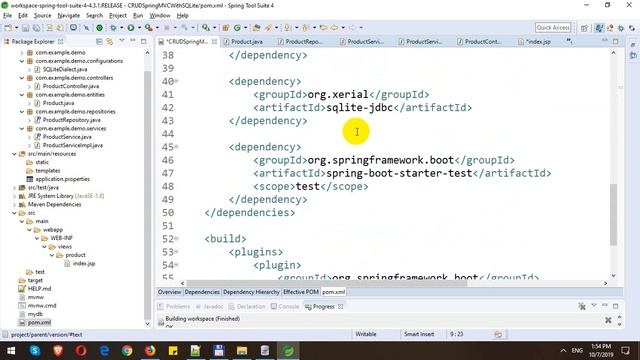Screen dimensions: 640x360
Task: Click the green Boot Dashboard icon in toolbar
Action: pos(99,28)
